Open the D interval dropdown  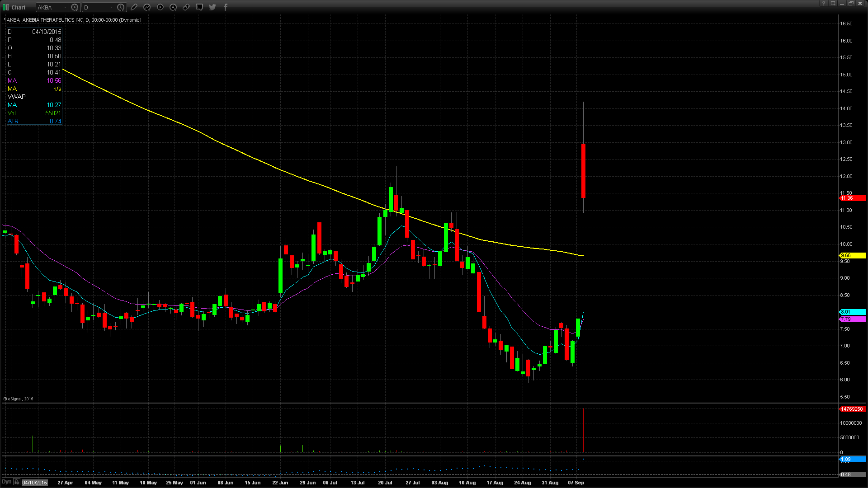(x=111, y=7)
